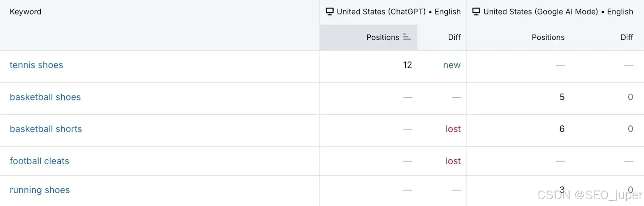Open the tennis shoes keyword link
Screen dimensions: 644x206
point(36,65)
